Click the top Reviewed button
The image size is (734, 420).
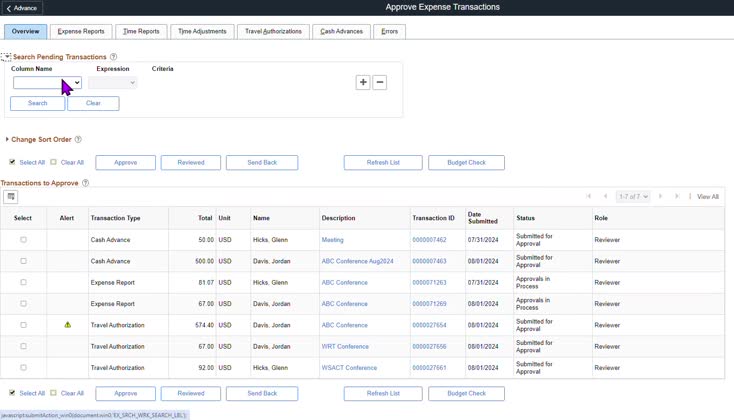191,162
